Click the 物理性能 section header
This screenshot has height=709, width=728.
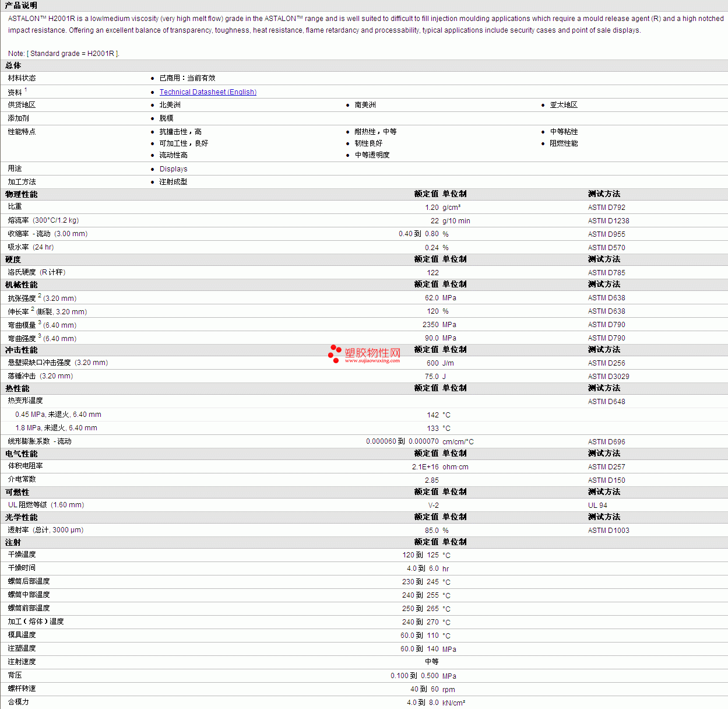coord(21,194)
